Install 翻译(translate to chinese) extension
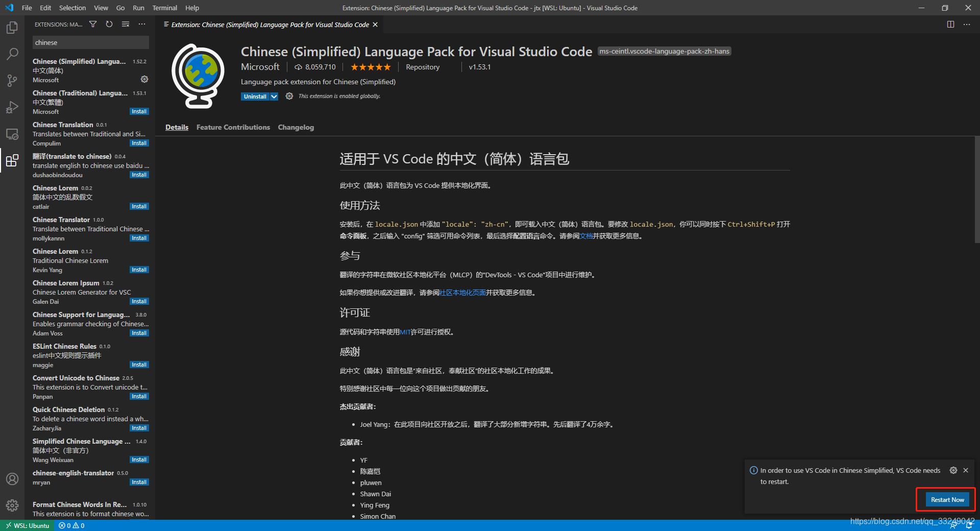Image resolution: width=980 pixels, height=531 pixels. click(139, 175)
